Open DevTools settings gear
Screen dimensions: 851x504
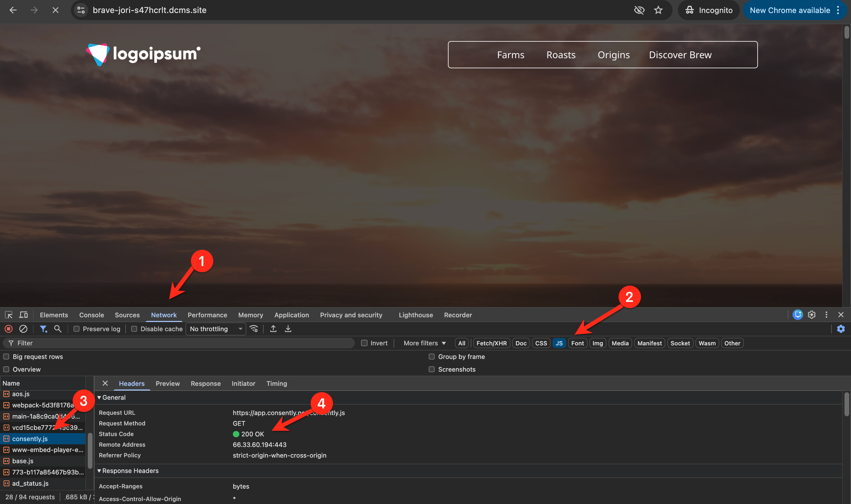pyautogui.click(x=812, y=315)
